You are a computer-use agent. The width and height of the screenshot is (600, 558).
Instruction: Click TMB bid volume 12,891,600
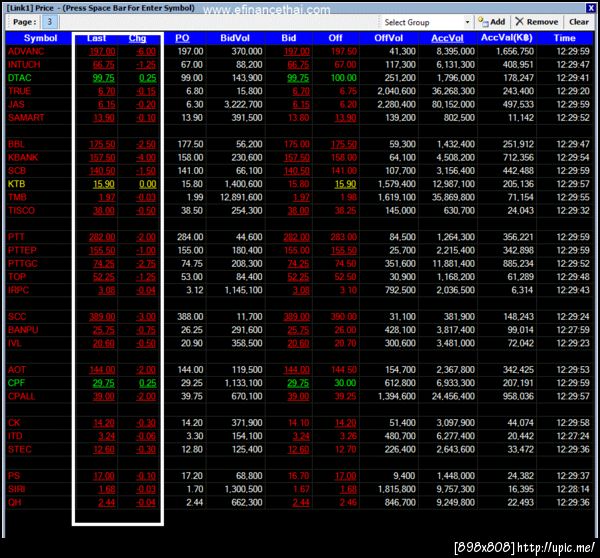click(241, 197)
